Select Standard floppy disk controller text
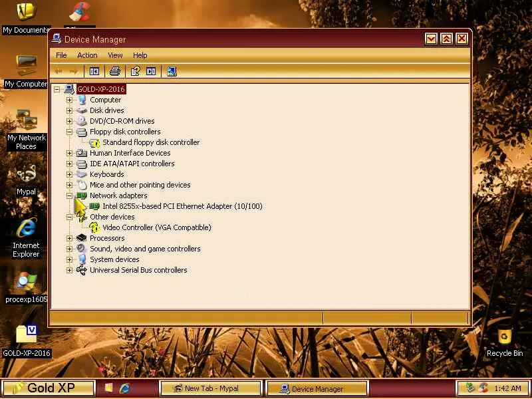The width and height of the screenshot is (532, 399). point(151,142)
